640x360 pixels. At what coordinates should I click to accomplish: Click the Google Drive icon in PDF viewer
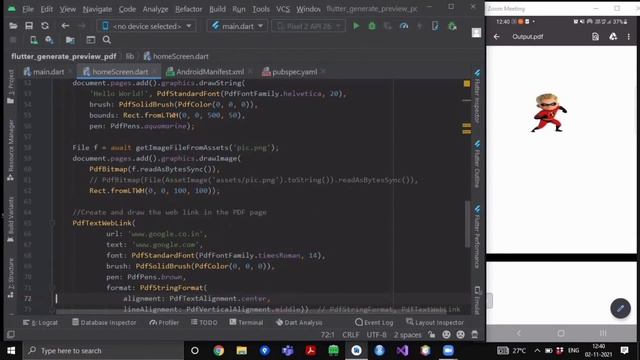[613, 37]
